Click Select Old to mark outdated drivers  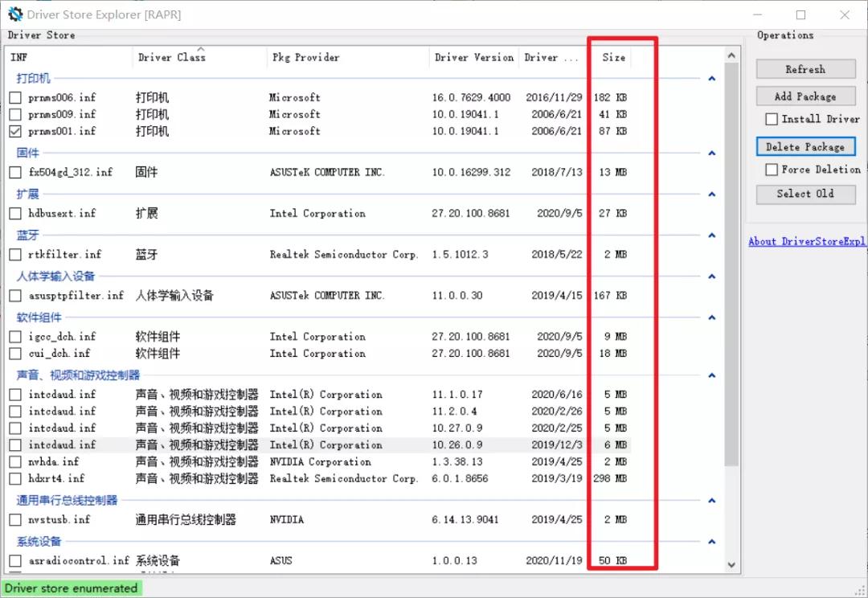pos(805,194)
